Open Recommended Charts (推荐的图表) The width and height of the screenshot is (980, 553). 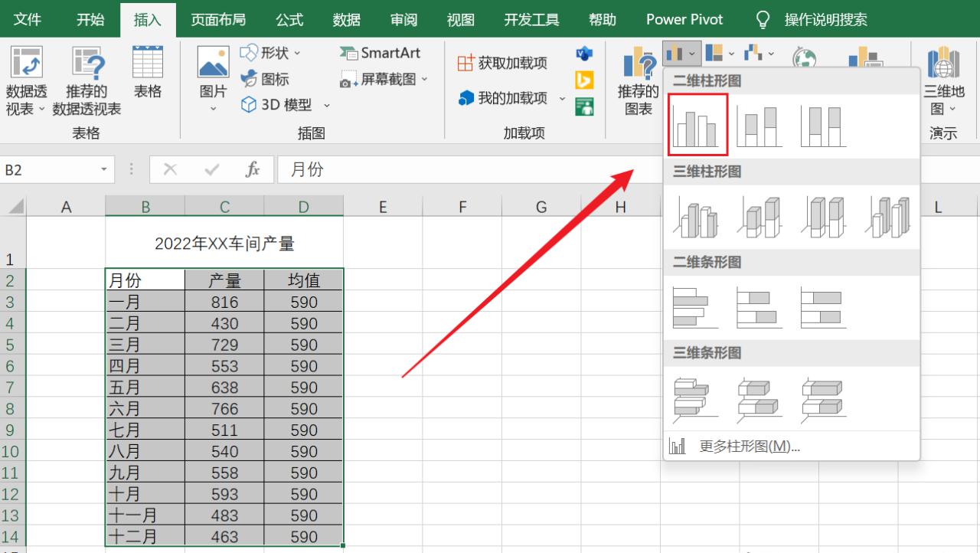tap(639, 81)
